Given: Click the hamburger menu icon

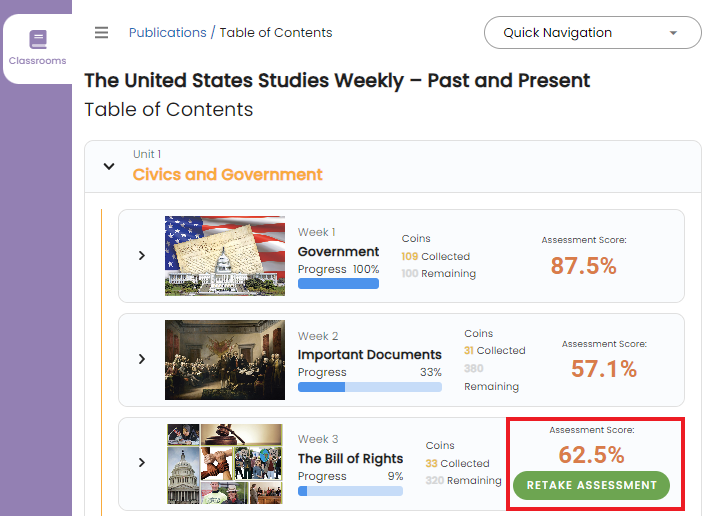Looking at the screenshot, I should pos(101,32).
